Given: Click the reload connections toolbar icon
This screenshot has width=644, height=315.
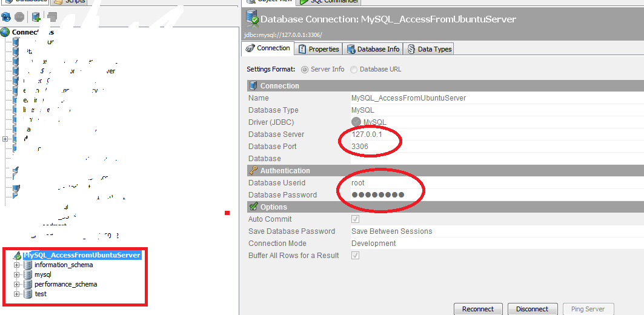Looking at the screenshot, I should tap(5, 17).
